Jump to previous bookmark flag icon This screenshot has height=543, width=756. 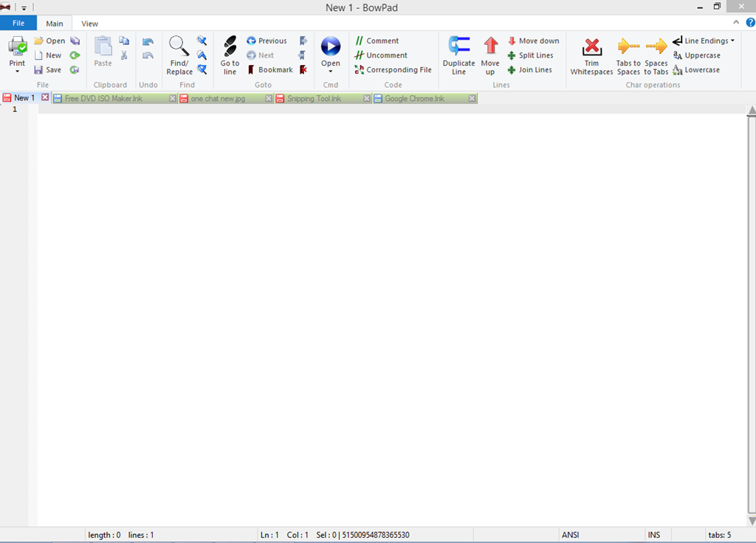(303, 55)
